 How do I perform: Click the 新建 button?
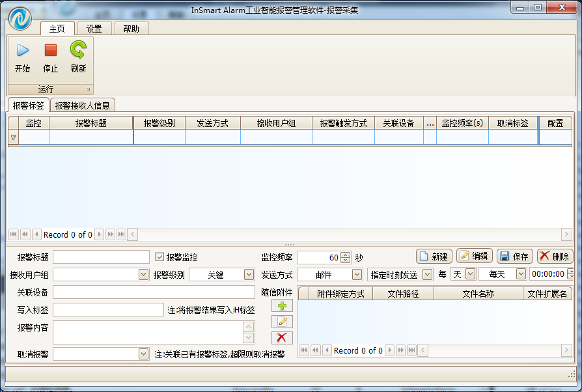[434, 257]
